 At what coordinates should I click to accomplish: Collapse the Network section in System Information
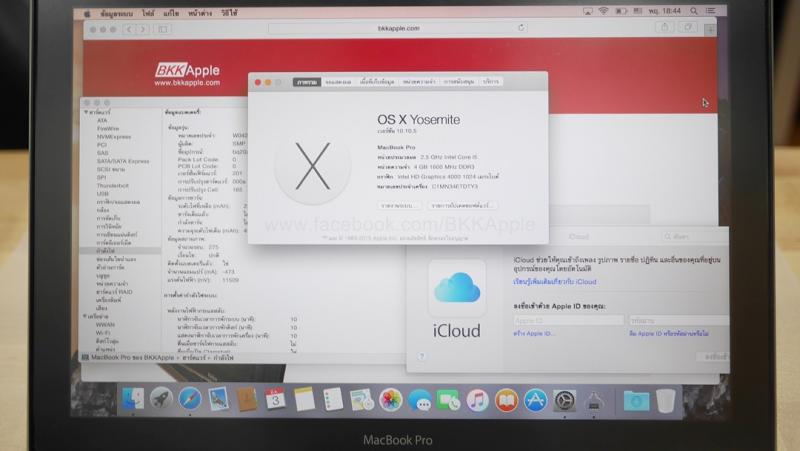click(x=85, y=316)
